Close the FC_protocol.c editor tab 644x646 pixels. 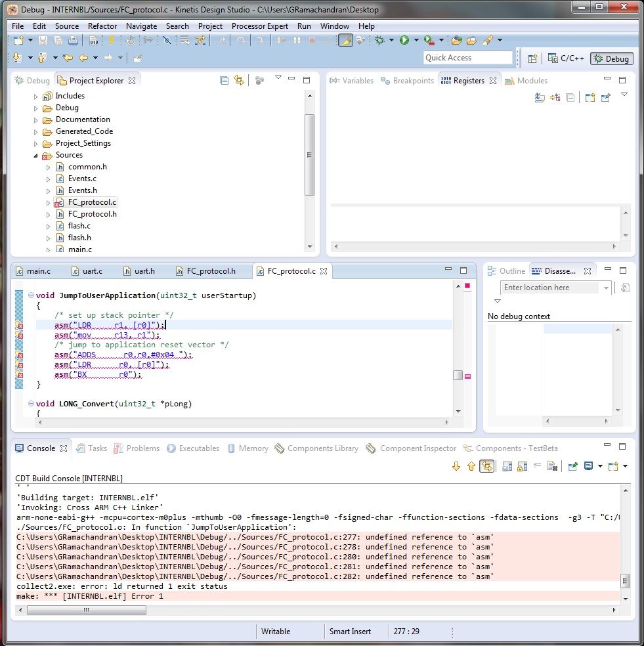coord(324,271)
